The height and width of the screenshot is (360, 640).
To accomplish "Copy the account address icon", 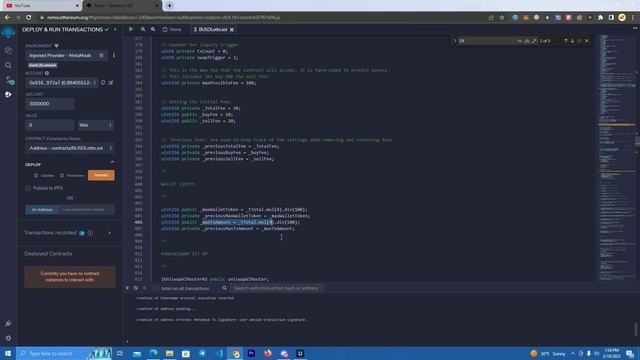I will (103, 82).
